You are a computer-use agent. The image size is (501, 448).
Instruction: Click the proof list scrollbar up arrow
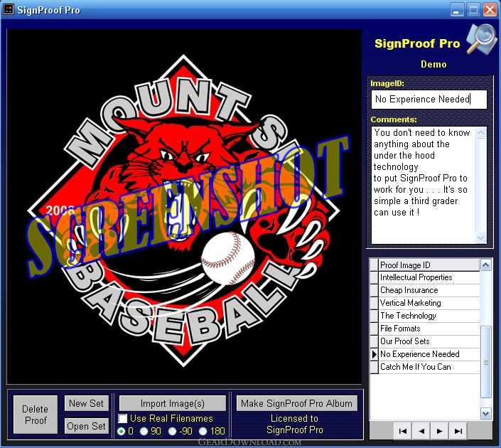(x=485, y=265)
